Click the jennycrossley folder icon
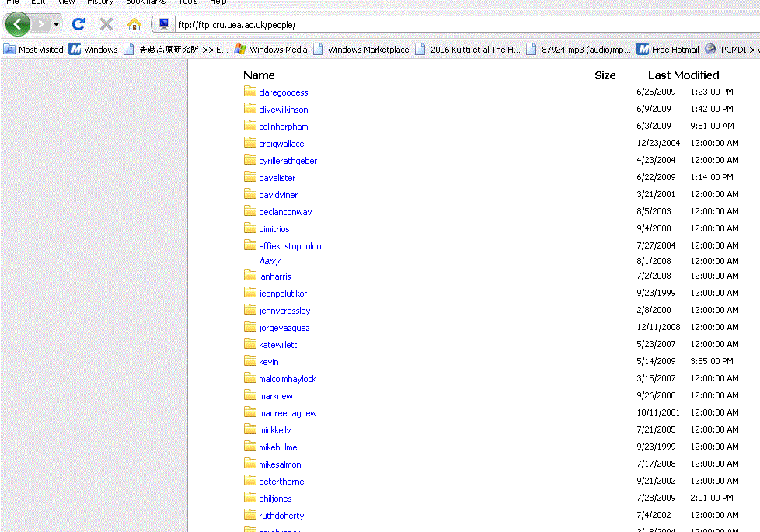 pos(250,310)
